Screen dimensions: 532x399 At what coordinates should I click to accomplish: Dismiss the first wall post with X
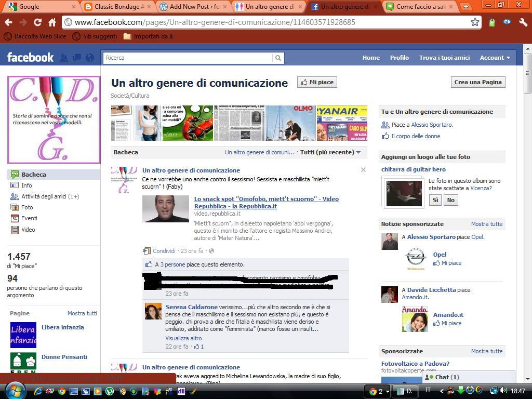[x=363, y=170]
